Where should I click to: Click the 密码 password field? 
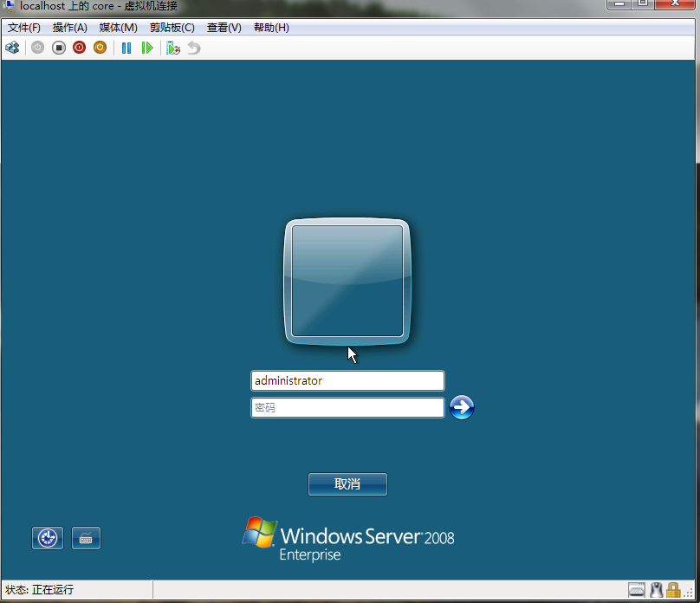[x=347, y=407]
